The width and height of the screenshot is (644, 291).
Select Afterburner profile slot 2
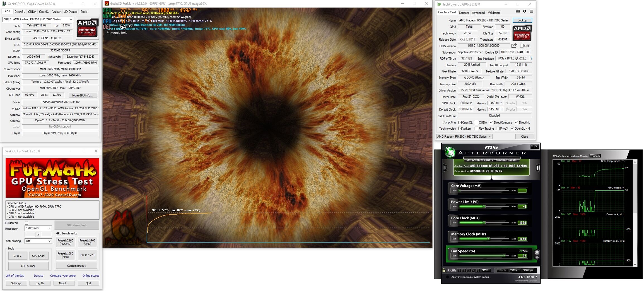coord(464,270)
